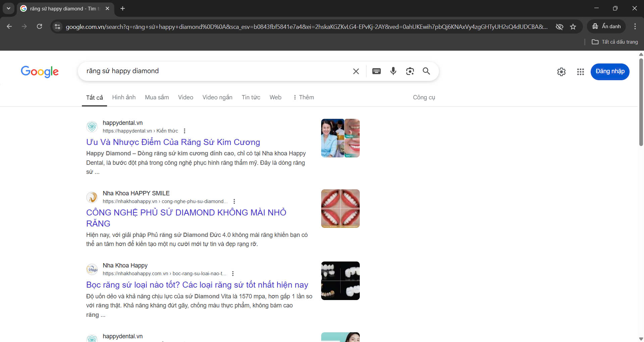Viewport: 644px width, 342px height.
Task: Open options for Nha Khoa HAPPY SMILE result
Action: (x=234, y=201)
